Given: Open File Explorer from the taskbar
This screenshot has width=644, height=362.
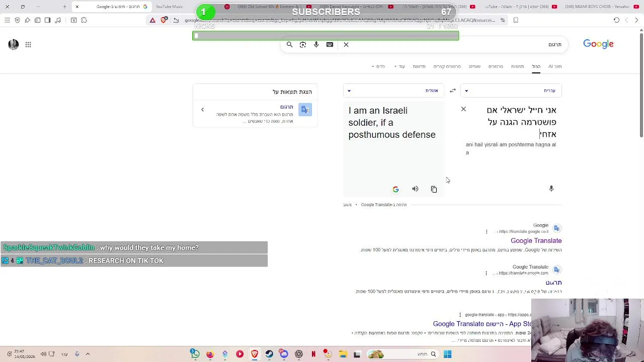Looking at the screenshot, I should pos(343,354).
